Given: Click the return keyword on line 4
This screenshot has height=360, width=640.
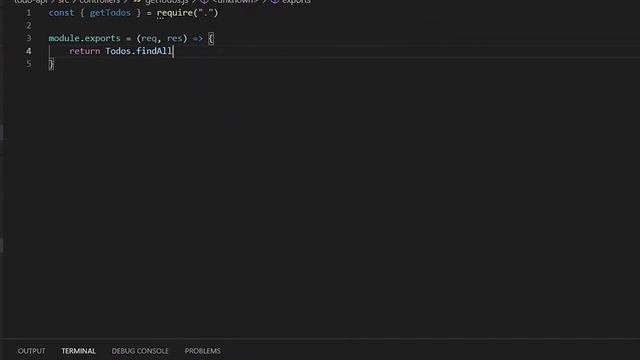Looking at the screenshot, I should click(x=84, y=51).
